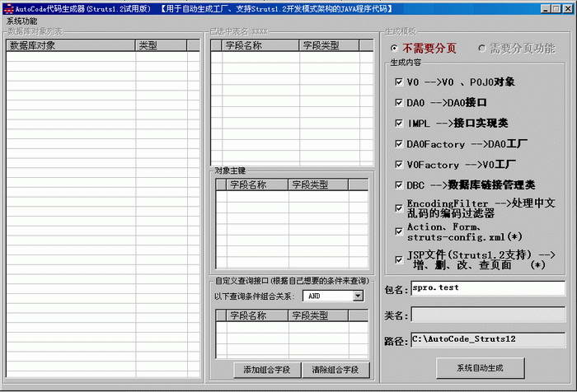The height and width of the screenshot is (392, 577).
Task: Click the 包名 input field with spro.test
Action: (488, 288)
